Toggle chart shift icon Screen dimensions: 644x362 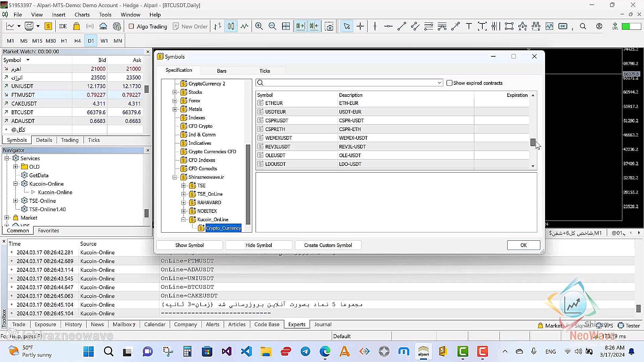[x=314, y=26]
